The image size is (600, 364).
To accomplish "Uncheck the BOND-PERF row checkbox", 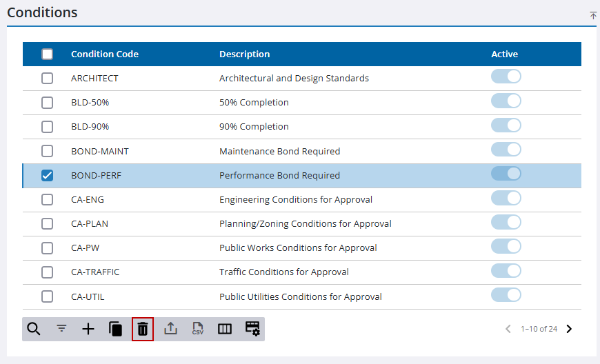I will click(47, 176).
